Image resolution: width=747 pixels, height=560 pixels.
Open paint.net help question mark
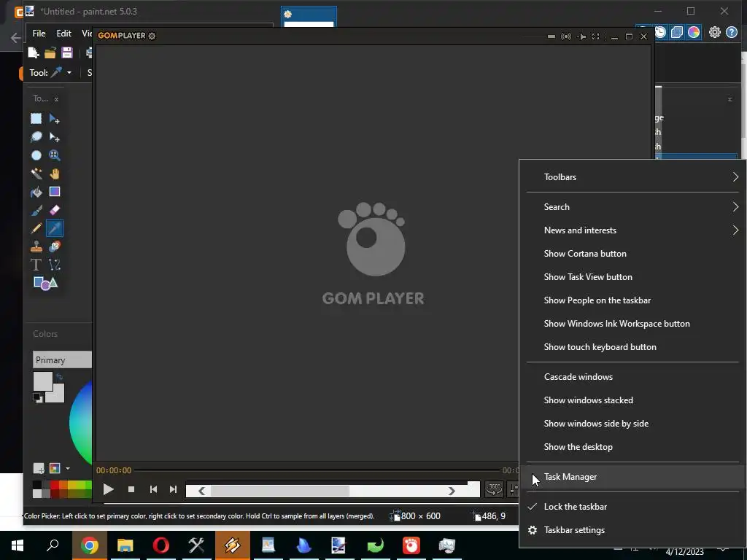pos(732,32)
